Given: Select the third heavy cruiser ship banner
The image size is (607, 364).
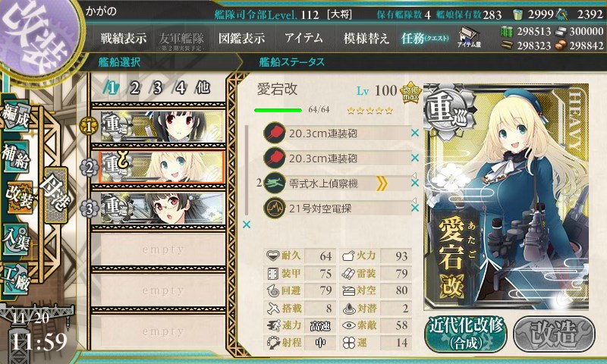Looking at the screenshot, I should [162, 209].
